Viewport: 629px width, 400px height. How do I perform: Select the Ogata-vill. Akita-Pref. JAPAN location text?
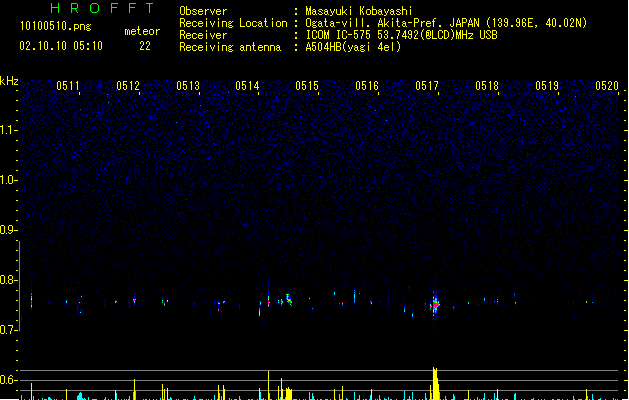(446, 23)
